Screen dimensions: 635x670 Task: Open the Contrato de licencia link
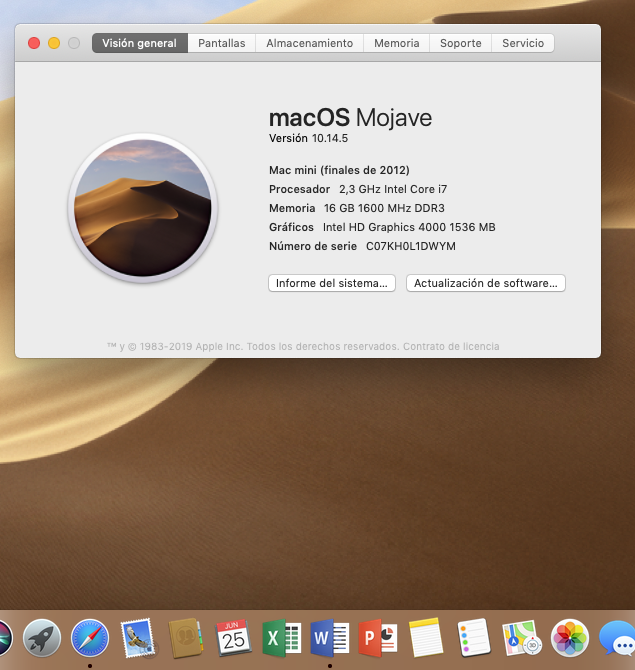tap(451, 347)
